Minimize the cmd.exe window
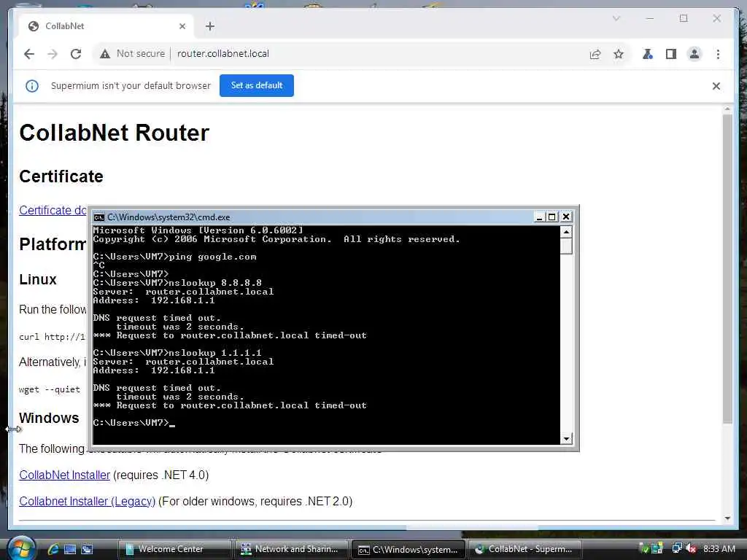This screenshot has height=560, width=747. [x=539, y=217]
